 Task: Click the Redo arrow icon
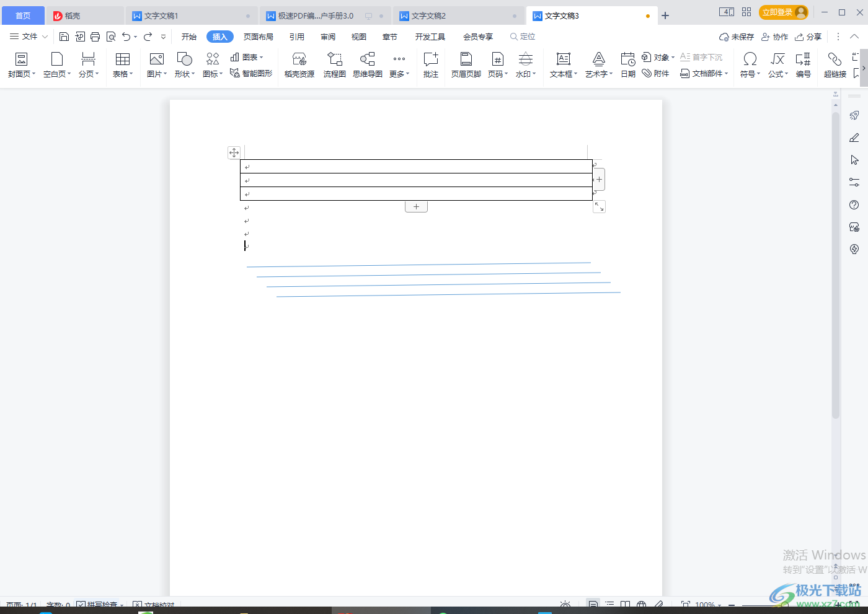[148, 37]
